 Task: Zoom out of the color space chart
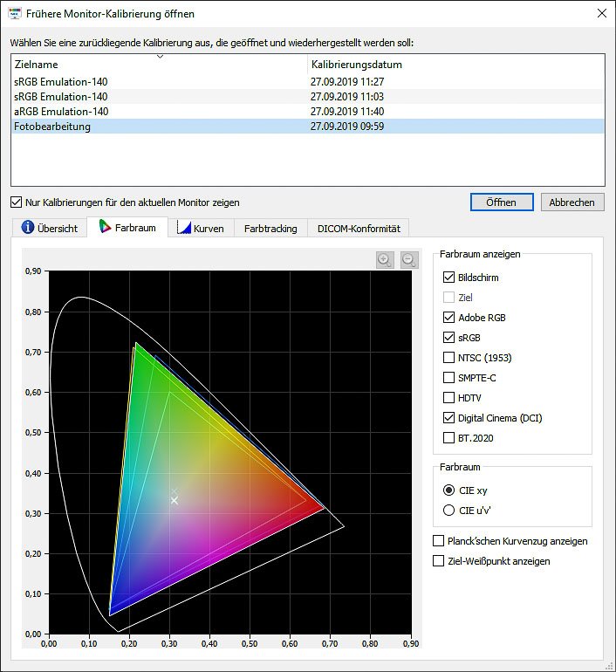[x=409, y=260]
